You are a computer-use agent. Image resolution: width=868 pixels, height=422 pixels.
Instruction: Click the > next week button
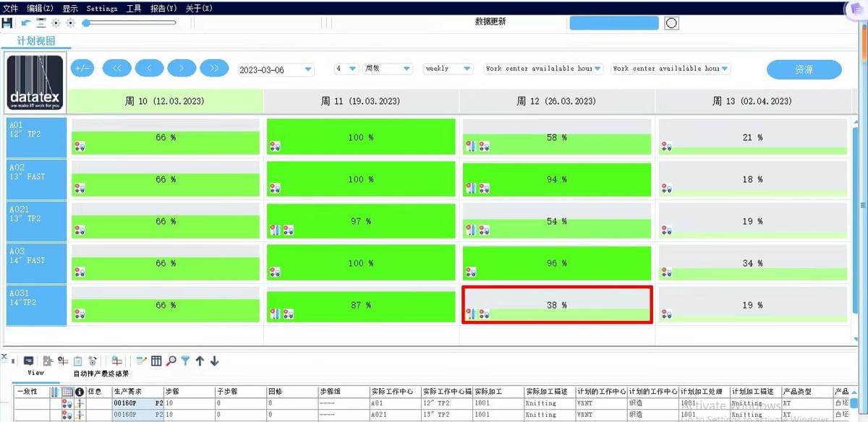(x=182, y=69)
